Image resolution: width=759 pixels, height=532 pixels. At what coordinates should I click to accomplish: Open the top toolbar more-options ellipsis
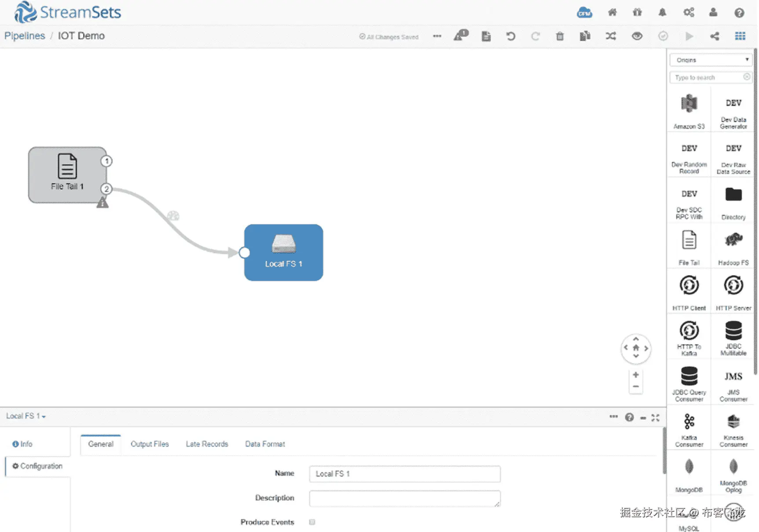click(437, 36)
